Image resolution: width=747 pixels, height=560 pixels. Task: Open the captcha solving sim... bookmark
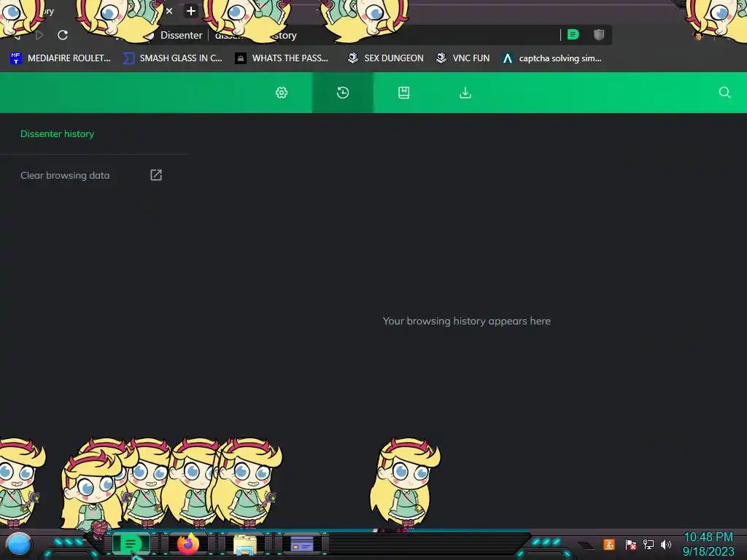[x=552, y=58]
